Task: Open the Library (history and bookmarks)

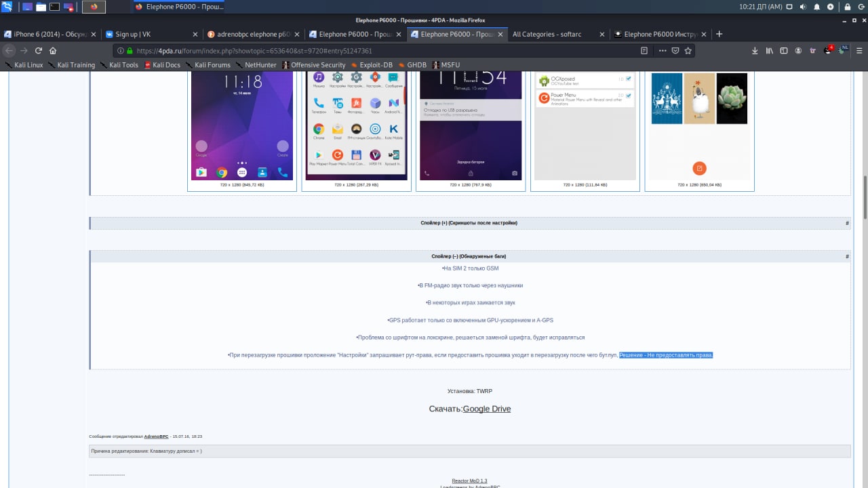Action: click(770, 50)
